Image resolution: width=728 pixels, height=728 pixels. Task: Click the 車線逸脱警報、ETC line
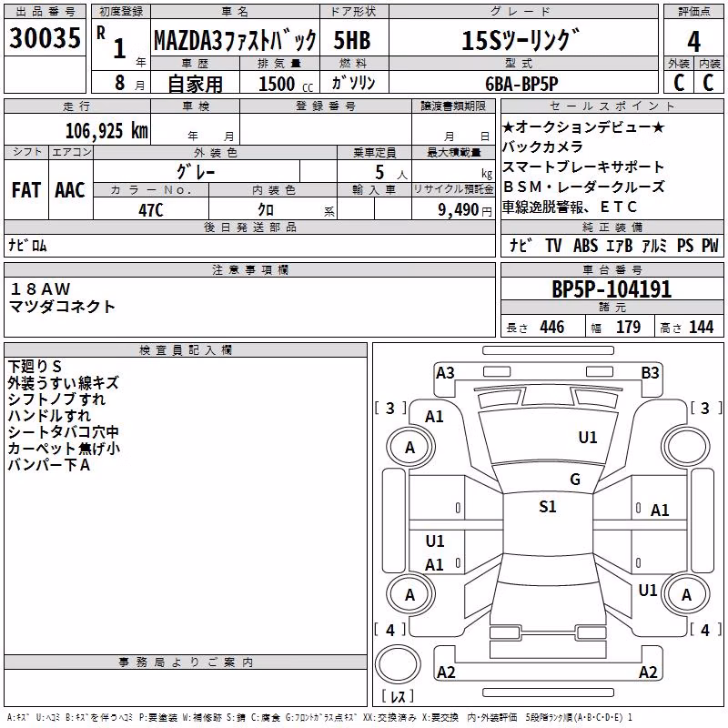[570, 207]
